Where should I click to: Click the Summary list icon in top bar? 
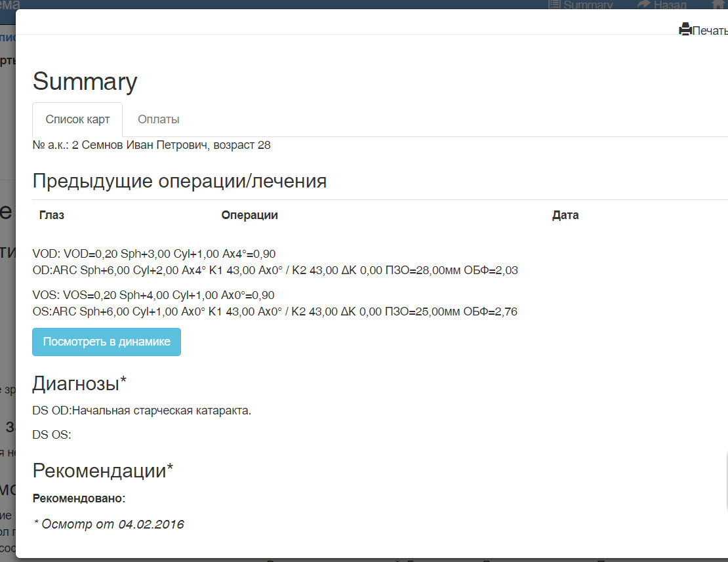click(x=554, y=5)
